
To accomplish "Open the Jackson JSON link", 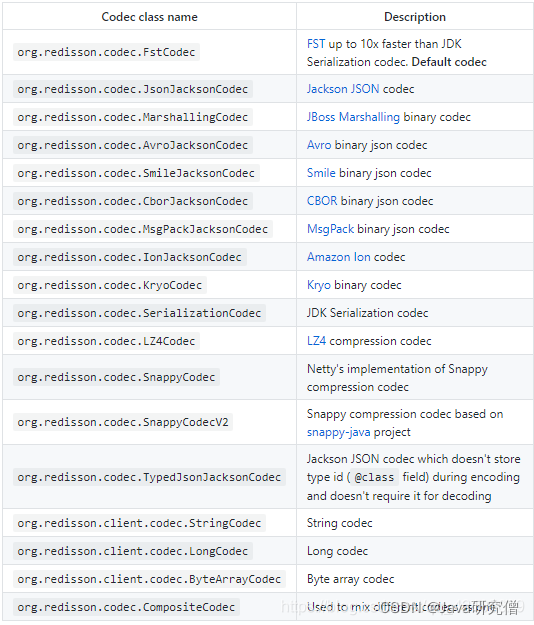I will 343,89.
